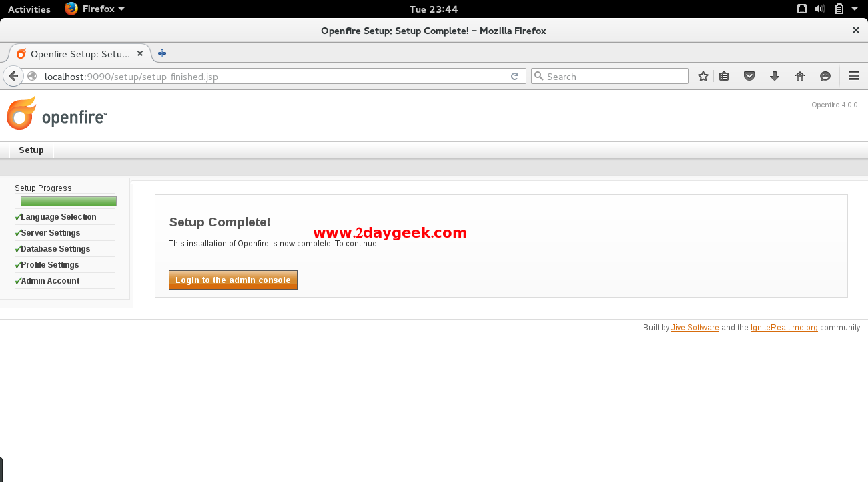This screenshot has height=482, width=868.
Task: Click the Setup Progress label
Action: (x=43, y=188)
